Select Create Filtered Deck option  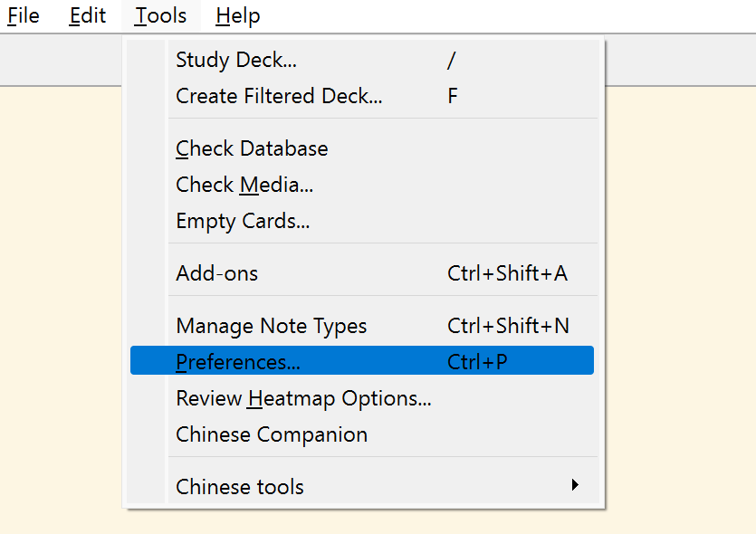point(279,96)
